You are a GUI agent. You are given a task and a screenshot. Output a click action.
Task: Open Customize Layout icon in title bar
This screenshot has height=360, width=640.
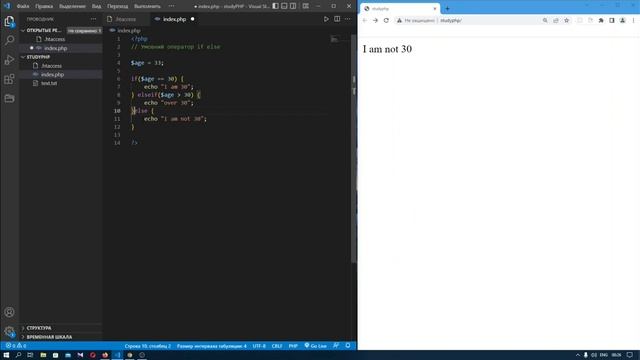[306, 6]
